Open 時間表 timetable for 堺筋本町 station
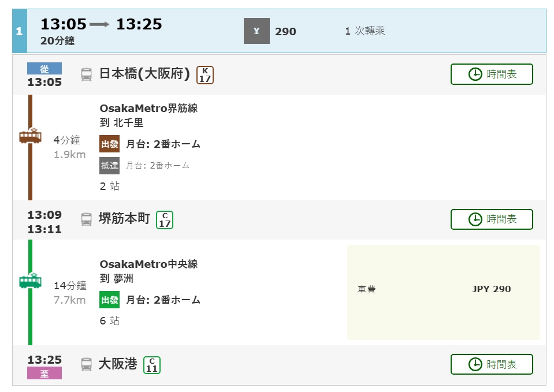This screenshot has height=392, width=554. click(x=492, y=219)
